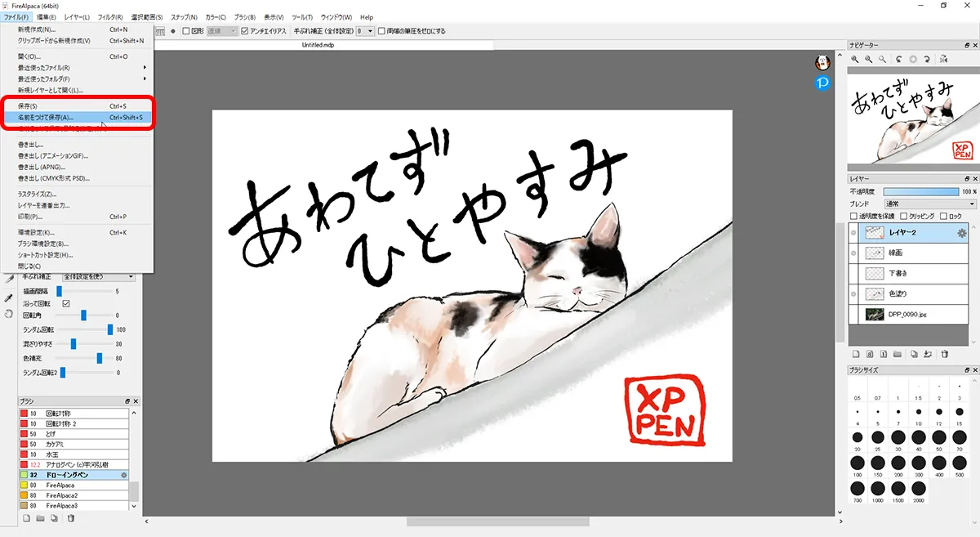Toggle the クリッピング checkbox
980x537 pixels.
pos(903,217)
